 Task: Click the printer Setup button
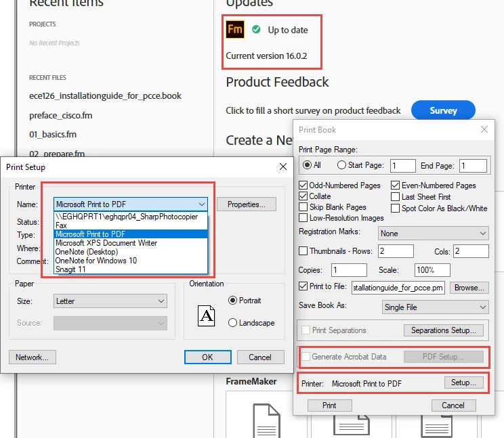463,382
